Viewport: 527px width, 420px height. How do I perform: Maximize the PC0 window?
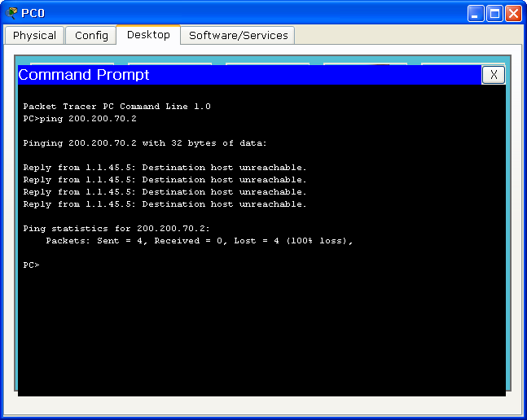(494, 13)
